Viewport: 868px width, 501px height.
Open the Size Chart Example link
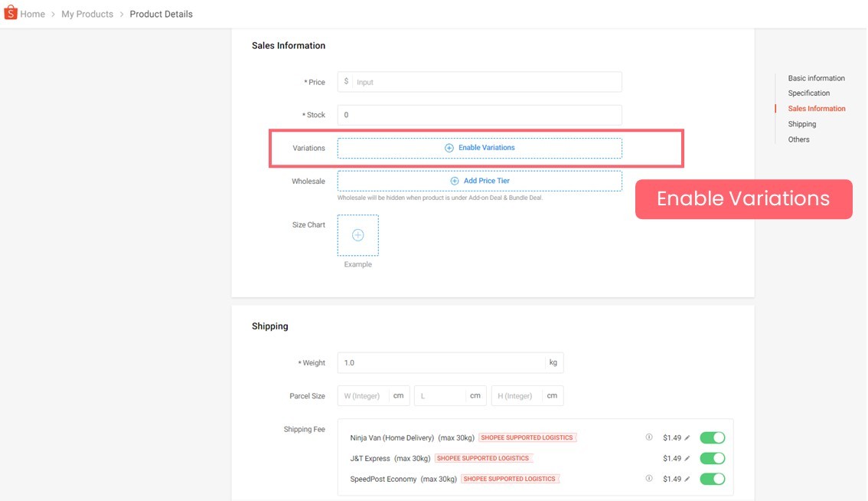pos(358,264)
